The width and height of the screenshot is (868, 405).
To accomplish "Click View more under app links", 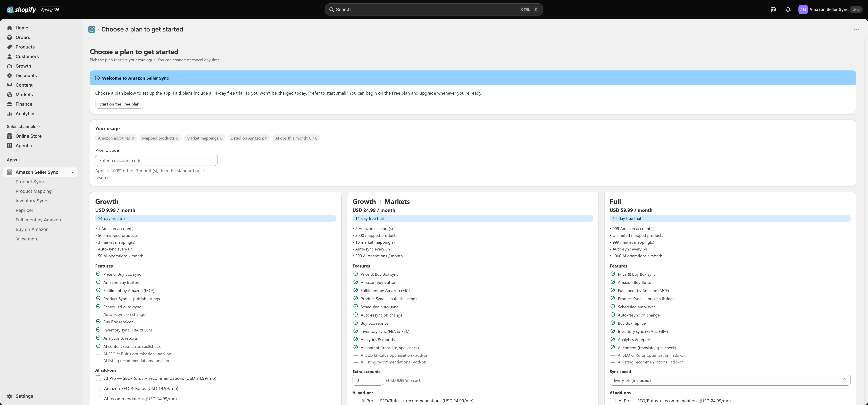I will (x=27, y=239).
